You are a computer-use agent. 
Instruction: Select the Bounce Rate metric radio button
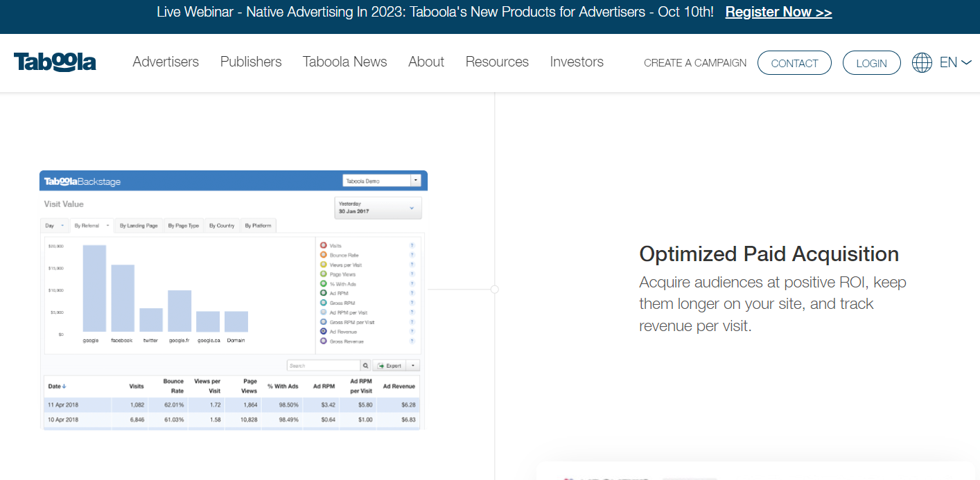pos(324,256)
